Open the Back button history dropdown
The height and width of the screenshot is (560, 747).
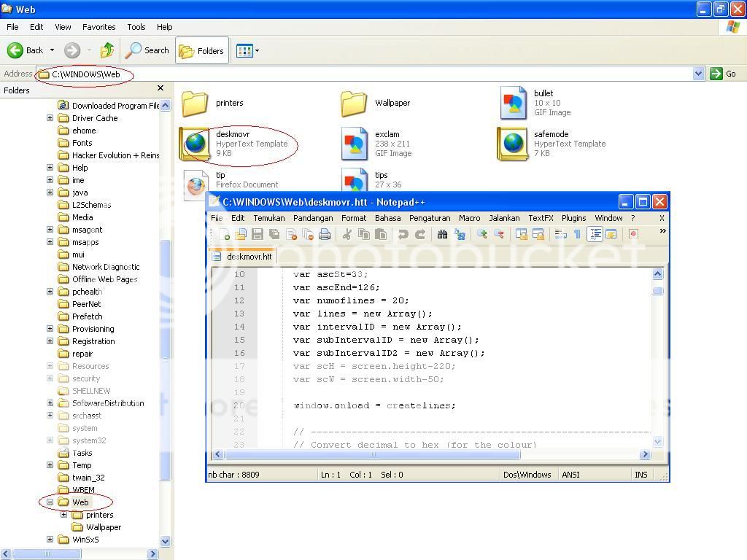(52, 50)
